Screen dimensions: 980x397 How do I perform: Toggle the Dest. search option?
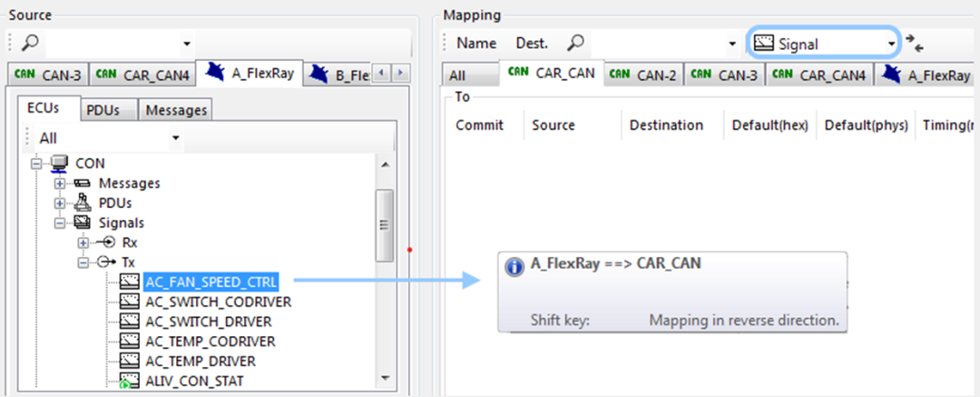click(x=532, y=44)
